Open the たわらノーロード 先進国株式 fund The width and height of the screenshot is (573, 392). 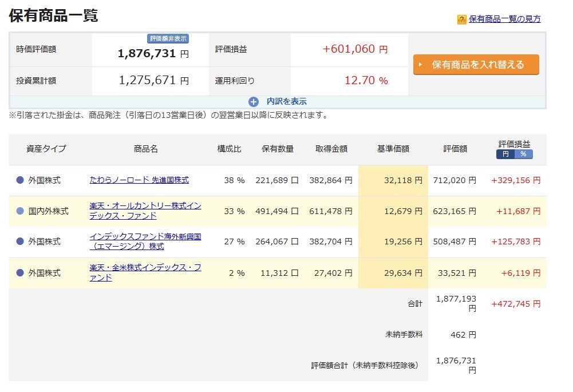pos(139,180)
